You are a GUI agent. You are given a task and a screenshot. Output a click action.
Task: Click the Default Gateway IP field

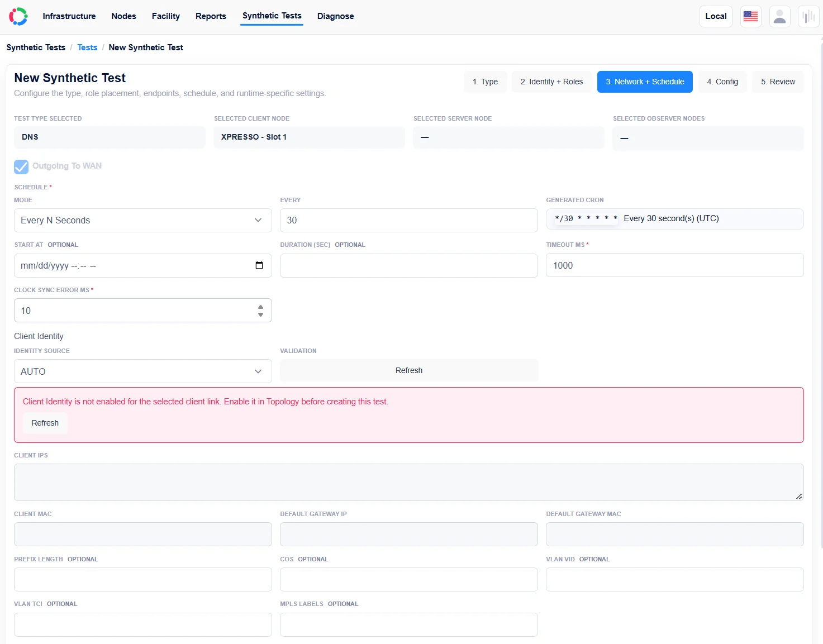tap(409, 534)
